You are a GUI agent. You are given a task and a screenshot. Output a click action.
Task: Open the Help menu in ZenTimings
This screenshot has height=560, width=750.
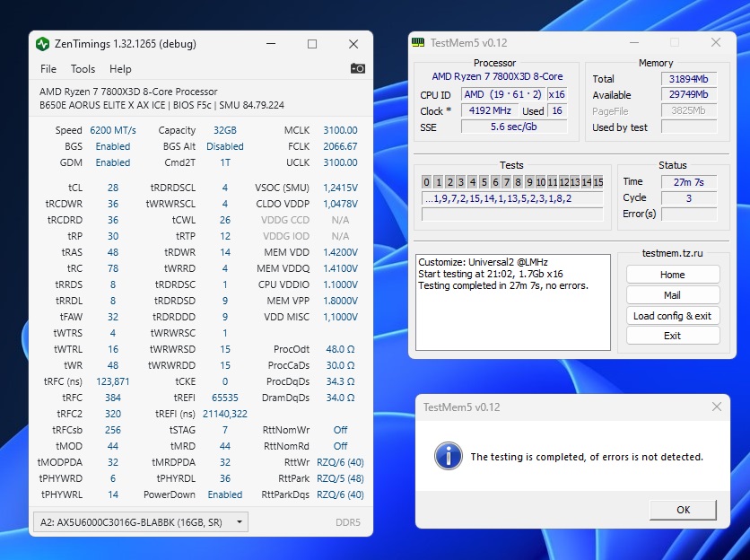[x=120, y=69]
